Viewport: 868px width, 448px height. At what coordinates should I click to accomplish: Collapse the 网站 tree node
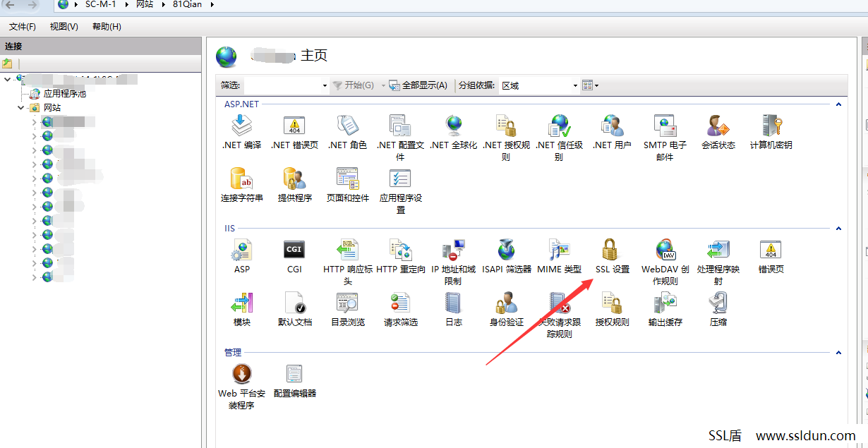[x=20, y=108]
